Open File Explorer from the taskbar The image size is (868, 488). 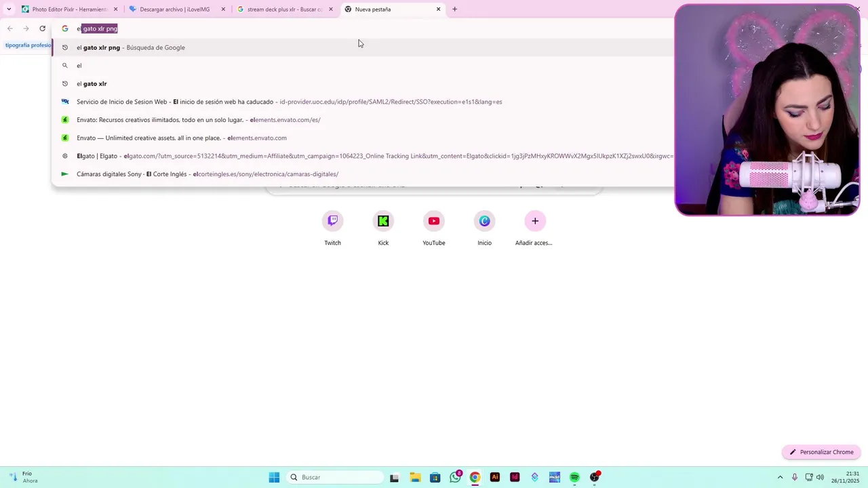pos(415,477)
